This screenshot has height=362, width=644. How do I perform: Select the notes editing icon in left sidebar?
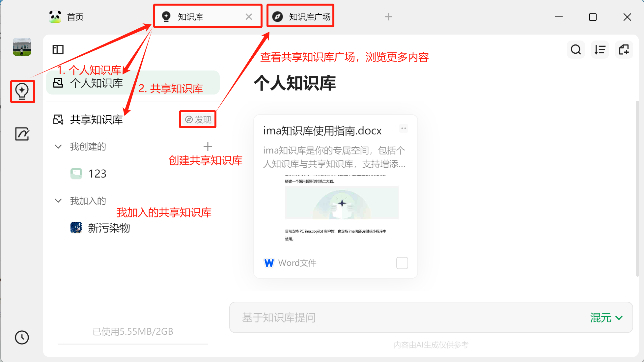point(22,134)
